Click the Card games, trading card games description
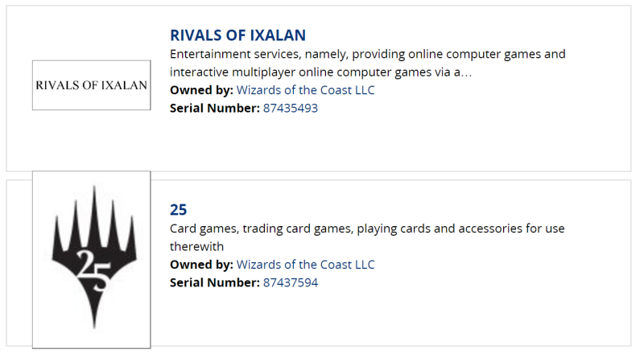Viewport: 644px width, 362px height. point(367,237)
